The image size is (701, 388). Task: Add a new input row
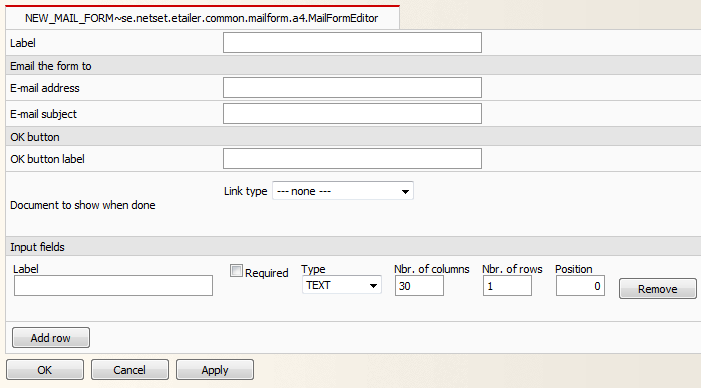point(51,337)
